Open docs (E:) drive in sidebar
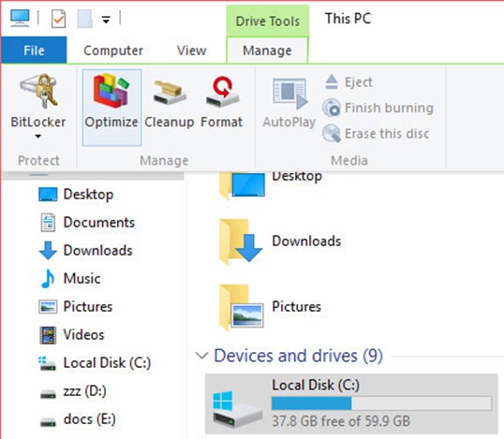504x439 pixels. coord(89,419)
